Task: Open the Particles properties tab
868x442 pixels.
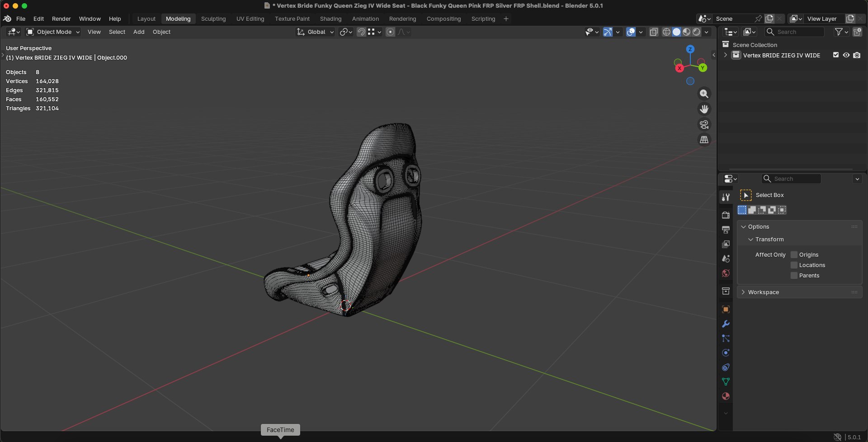Action: click(x=726, y=339)
